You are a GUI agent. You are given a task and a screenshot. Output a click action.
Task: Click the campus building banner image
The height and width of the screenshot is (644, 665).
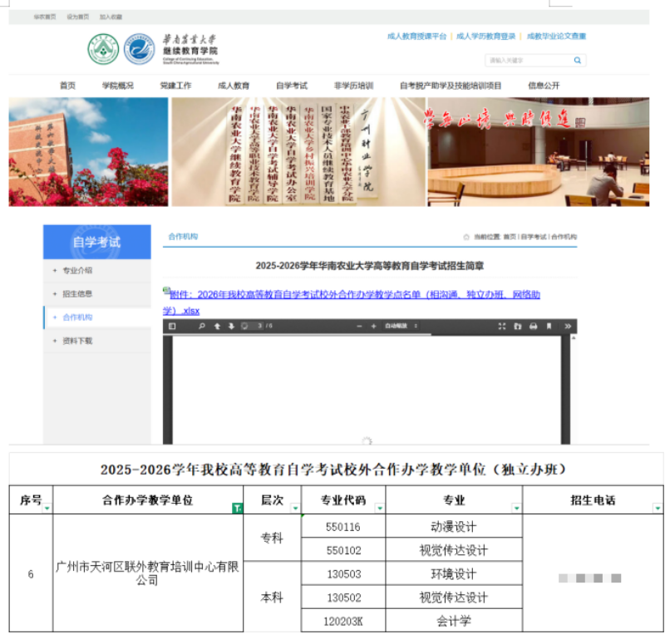[x=88, y=152]
